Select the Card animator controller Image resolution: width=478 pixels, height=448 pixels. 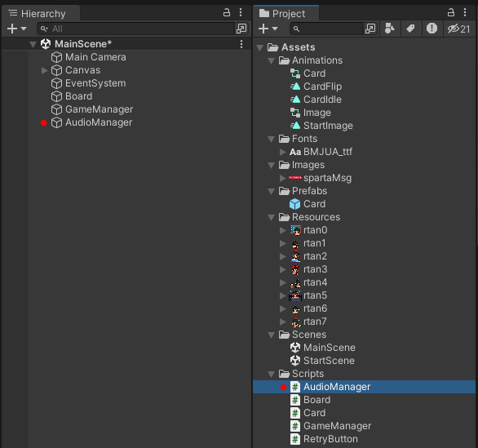pyautogui.click(x=308, y=73)
